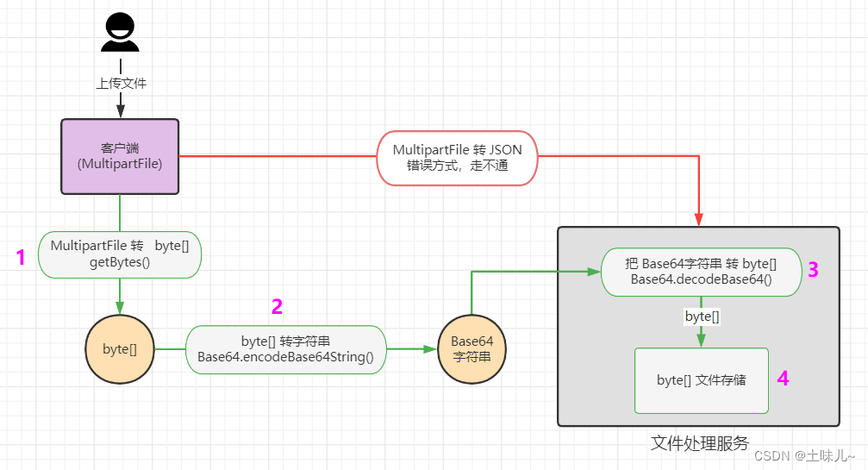Select the Base64.decodeBase64() step node

tap(701, 272)
